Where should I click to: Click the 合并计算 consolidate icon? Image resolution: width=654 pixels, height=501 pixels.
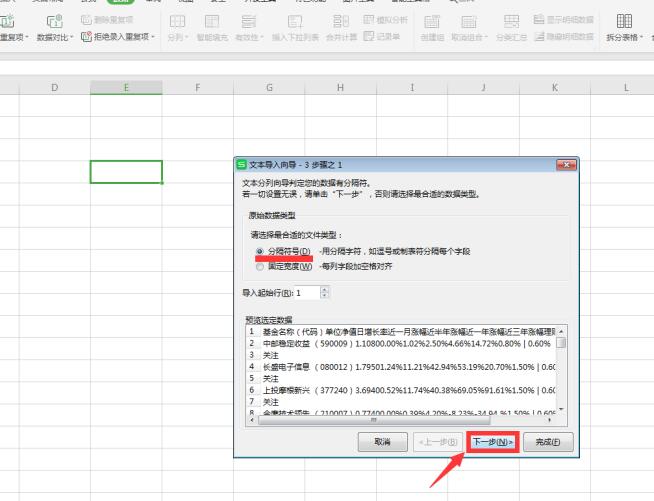341,21
